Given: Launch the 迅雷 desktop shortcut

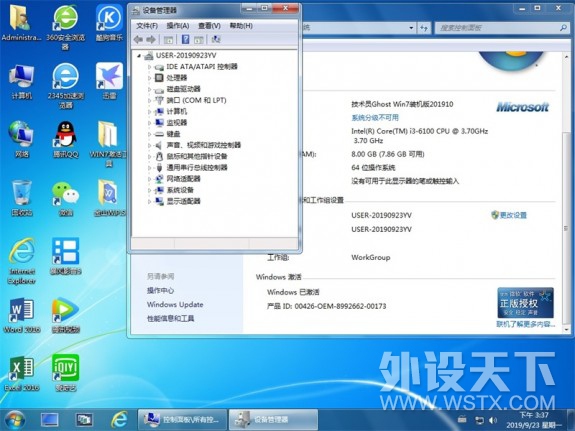Looking at the screenshot, I should (109, 81).
